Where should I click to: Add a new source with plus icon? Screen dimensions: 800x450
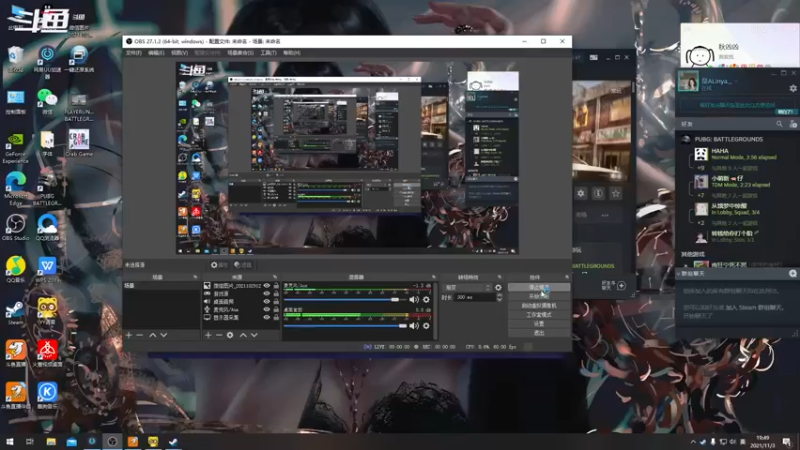tap(208, 335)
